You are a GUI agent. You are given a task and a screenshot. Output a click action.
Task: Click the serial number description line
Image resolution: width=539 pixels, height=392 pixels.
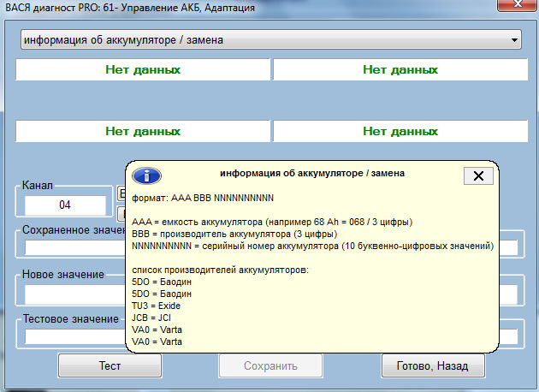313,246
